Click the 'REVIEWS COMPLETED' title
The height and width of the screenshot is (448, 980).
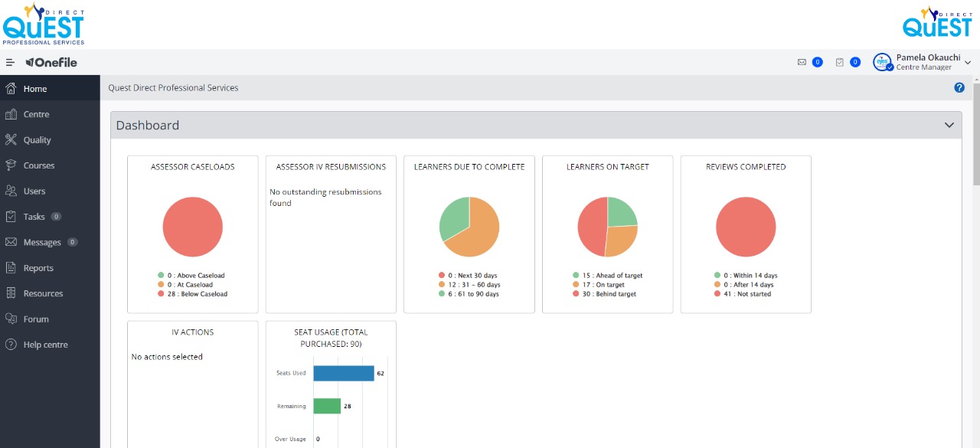pos(746,166)
